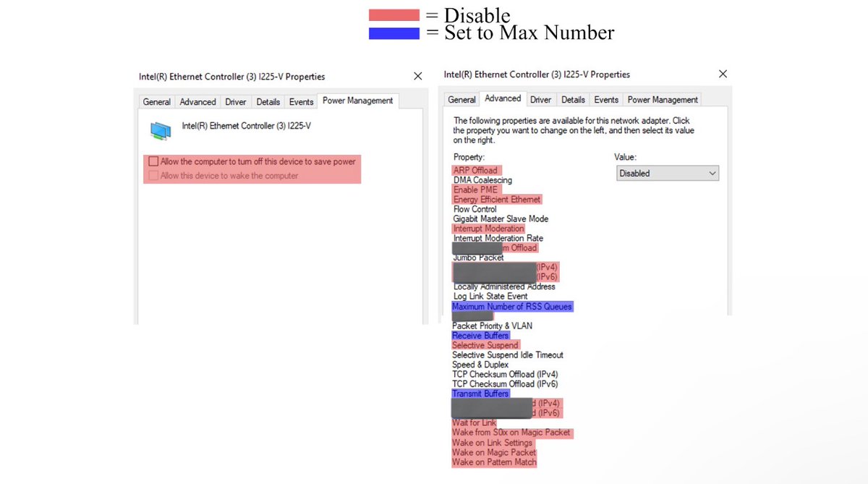
Task: Select the Log Link State Event property
Action: pos(490,296)
